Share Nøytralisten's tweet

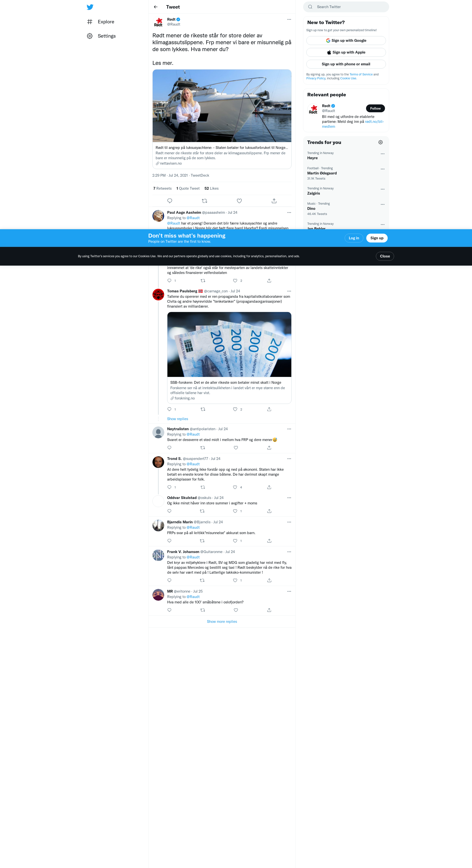(x=269, y=448)
